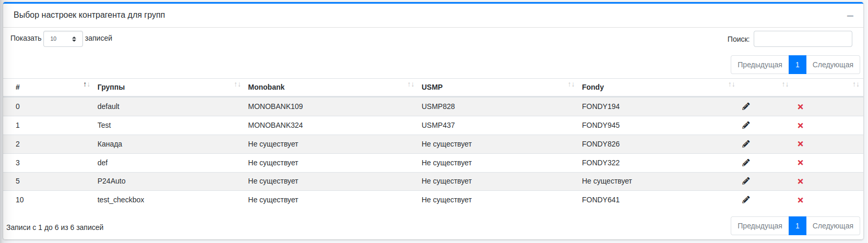Image resolution: width=868 pixels, height=243 pixels.
Task: Click the pencil edit icon for default group
Action: [746, 106]
